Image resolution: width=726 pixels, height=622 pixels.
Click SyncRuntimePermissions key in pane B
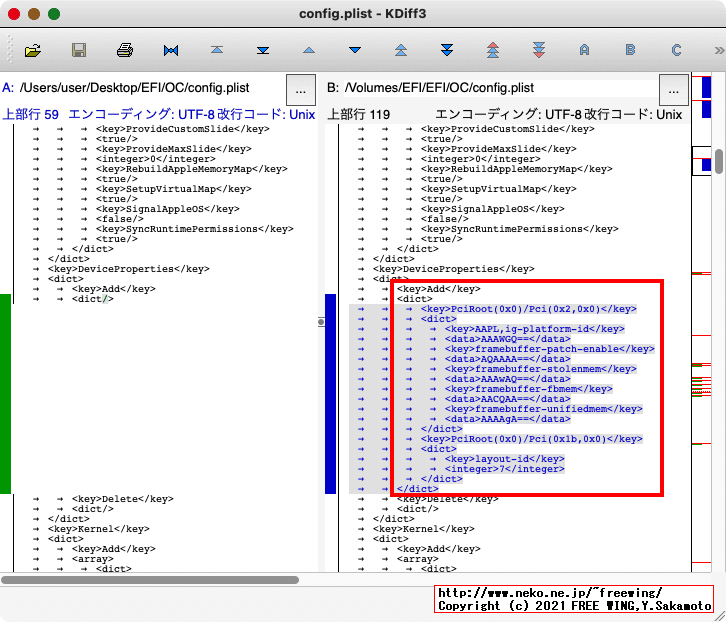pyautogui.click(x=519, y=229)
